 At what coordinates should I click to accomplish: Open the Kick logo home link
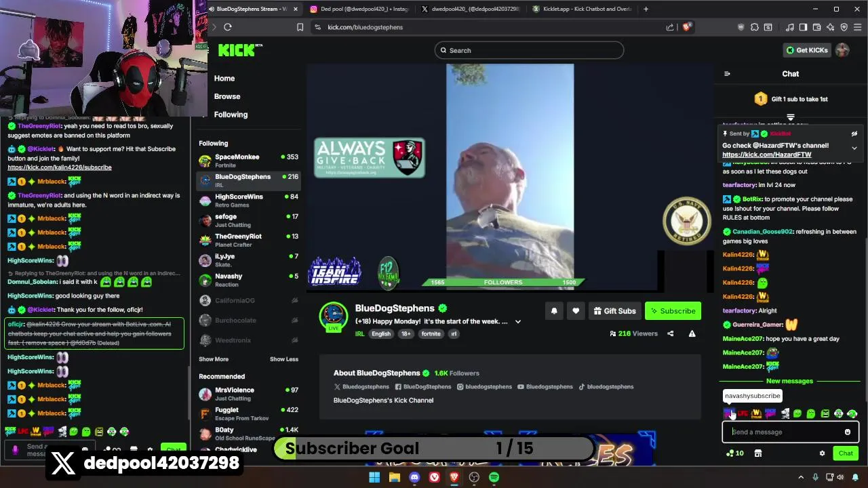(x=240, y=49)
